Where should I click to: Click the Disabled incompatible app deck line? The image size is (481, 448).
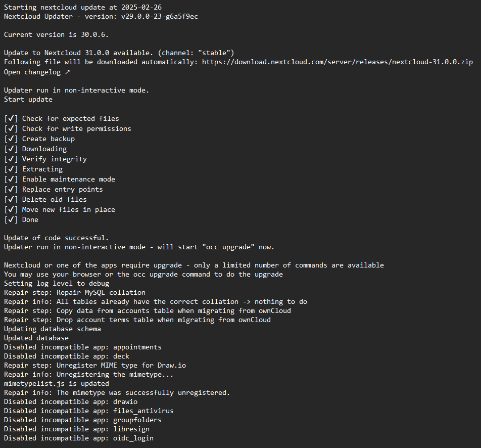click(67, 356)
